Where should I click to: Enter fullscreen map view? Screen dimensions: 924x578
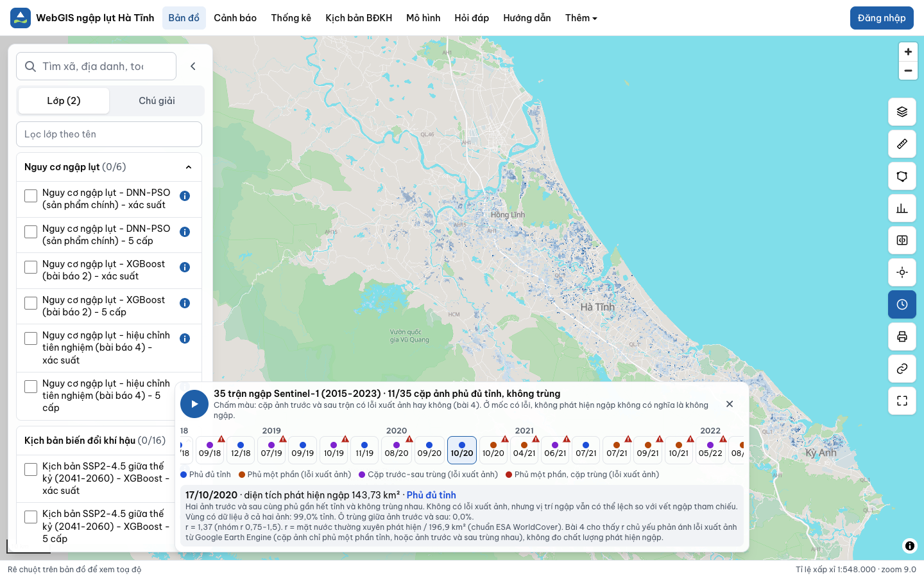pos(902,401)
